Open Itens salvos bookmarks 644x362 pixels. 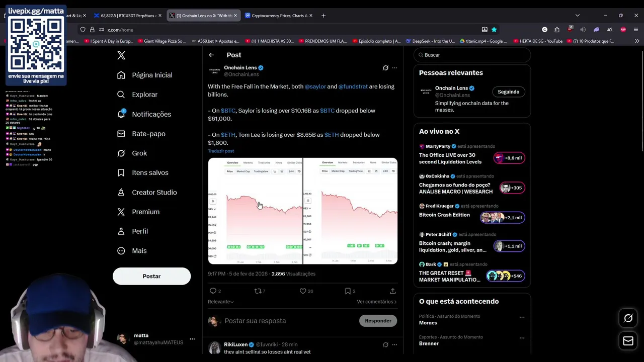[x=142, y=172]
